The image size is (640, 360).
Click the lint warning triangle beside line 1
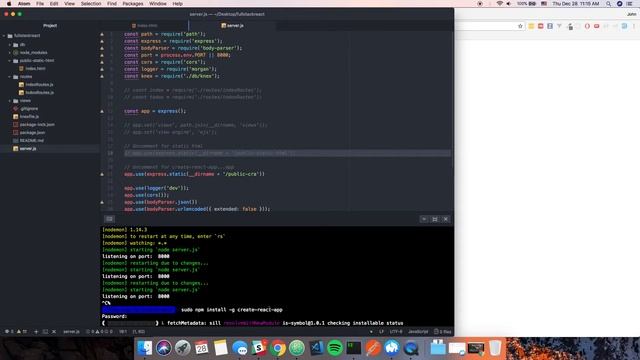coord(102,34)
